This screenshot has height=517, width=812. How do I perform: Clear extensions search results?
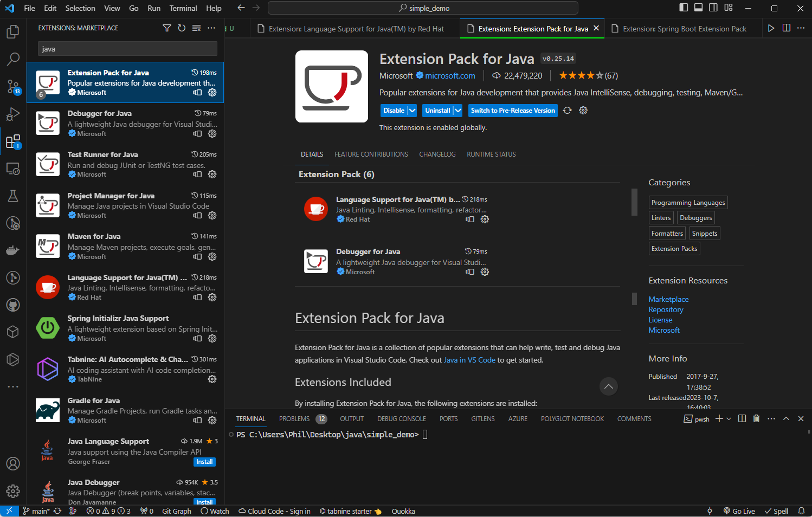click(x=196, y=28)
